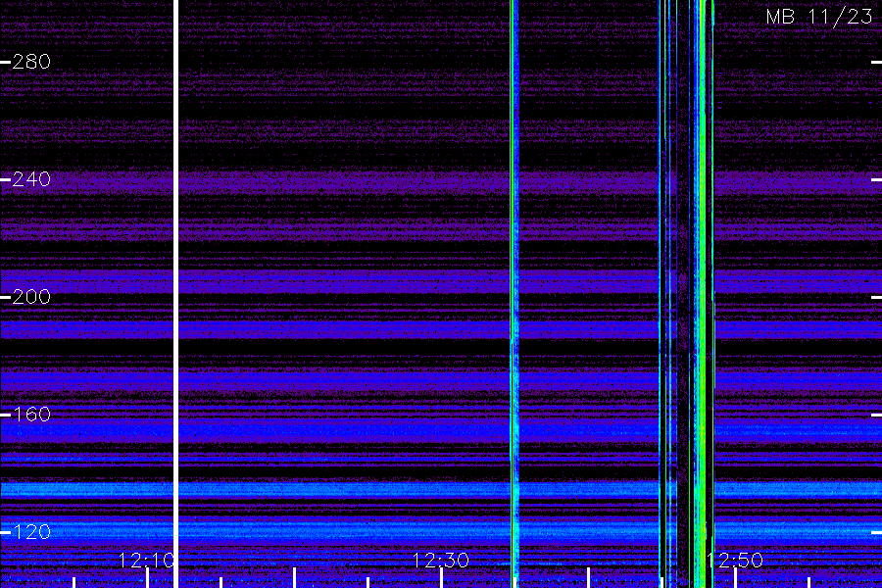Click the 12:30 time label
The image size is (882, 588).
click(x=440, y=560)
